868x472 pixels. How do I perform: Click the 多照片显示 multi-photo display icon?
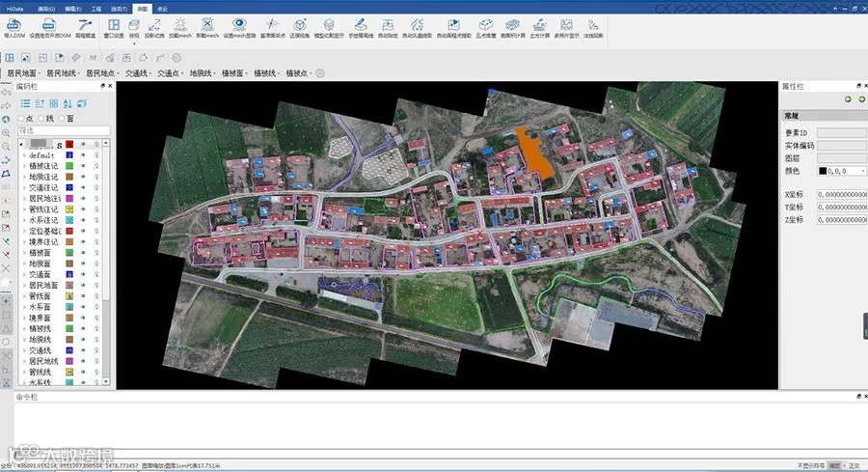566,26
